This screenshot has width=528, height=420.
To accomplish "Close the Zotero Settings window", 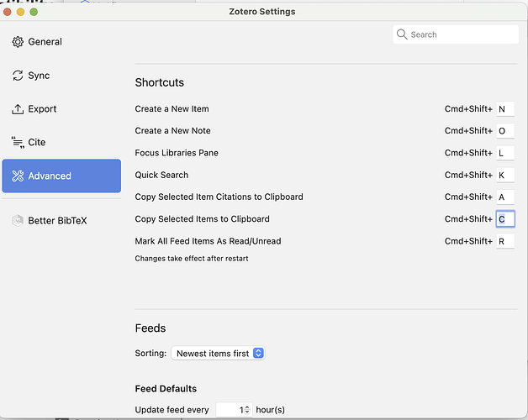I will pyautogui.click(x=7, y=12).
